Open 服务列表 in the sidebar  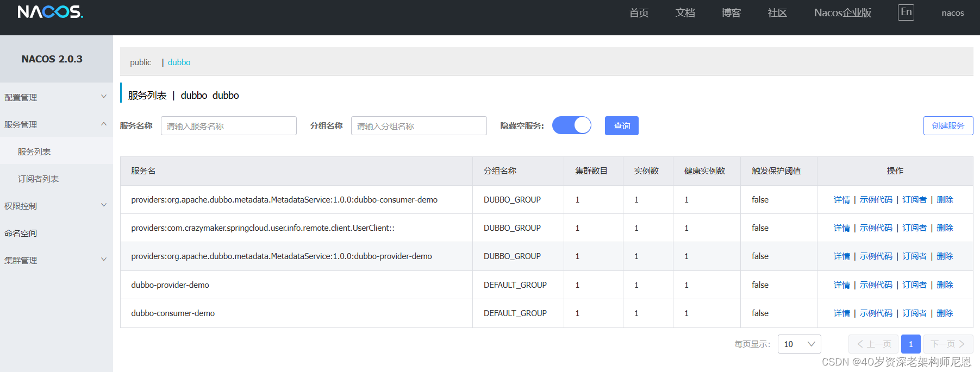point(34,152)
